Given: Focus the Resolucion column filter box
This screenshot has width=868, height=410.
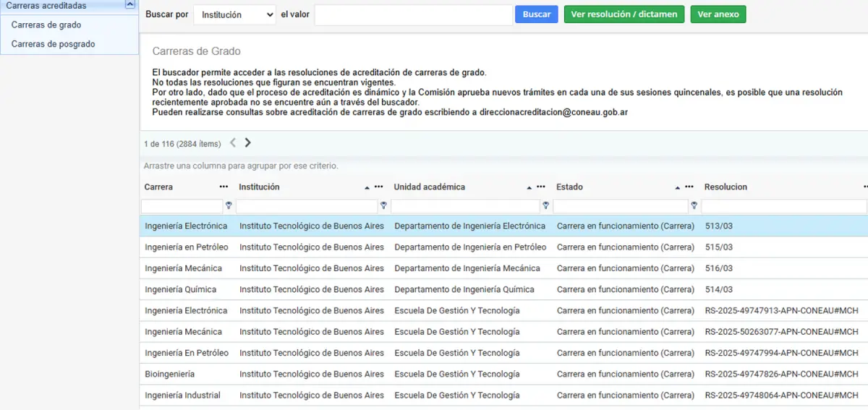Looking at the screenshot, I should (x=784, y=206).
